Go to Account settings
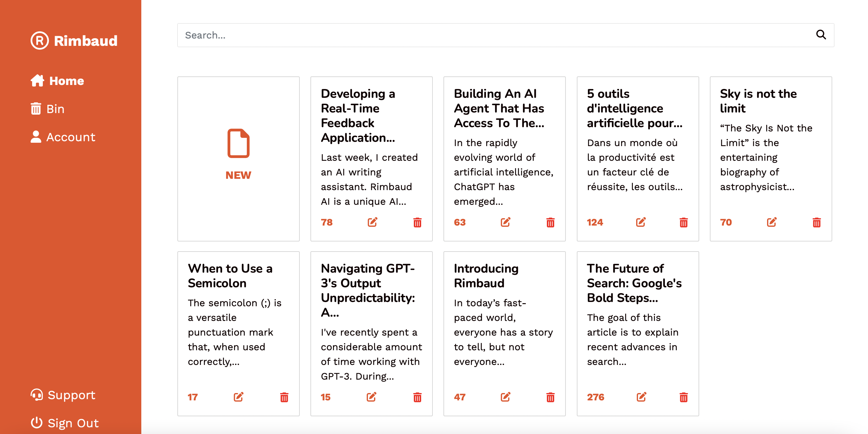The width and height of the screenshot is (868, 434). pos(63,137)
